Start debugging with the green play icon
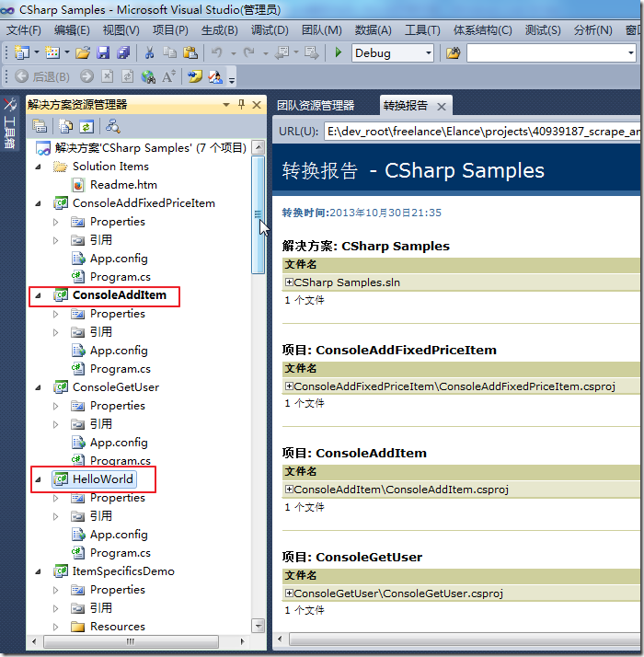 pyautogui.click(x=339, y=52)
